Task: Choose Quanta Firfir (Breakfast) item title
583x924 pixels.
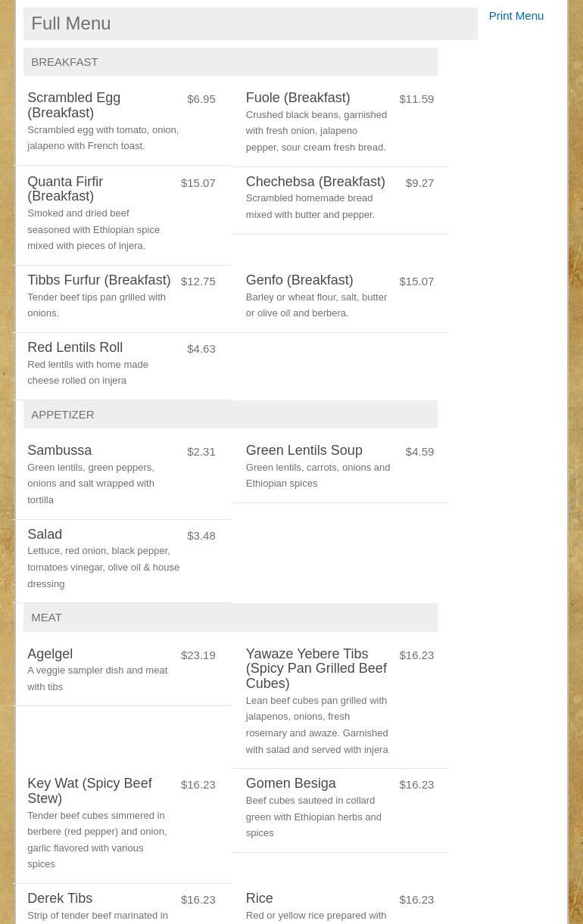Action: 65,189
